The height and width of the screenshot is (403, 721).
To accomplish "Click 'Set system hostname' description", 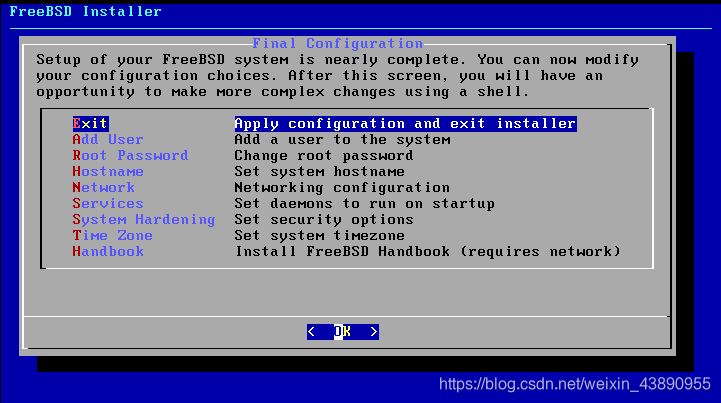I will pyautogui.click(x=320, y=172).
